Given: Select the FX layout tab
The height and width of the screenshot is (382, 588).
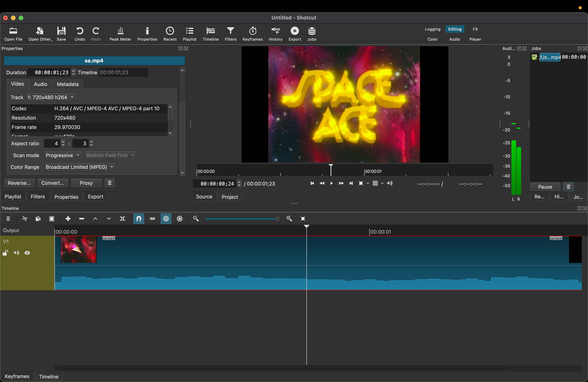Looking at the screenshot, I should pyautogui.click(x=475, y=29).
